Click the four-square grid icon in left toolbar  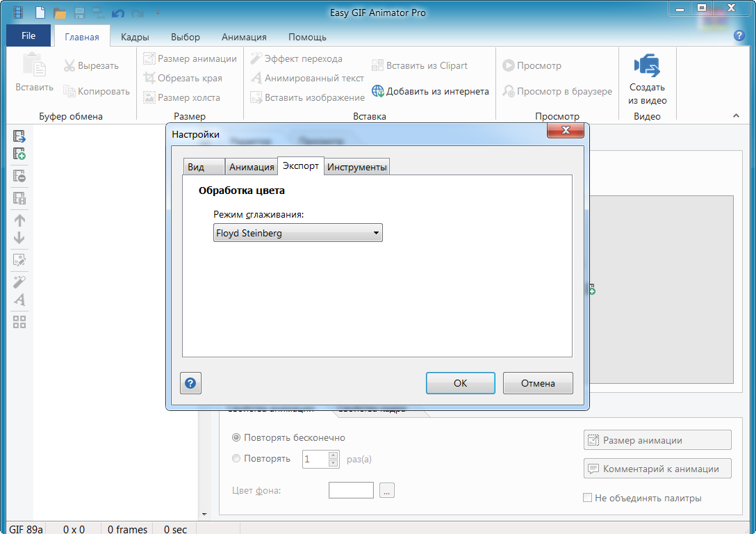point(19,322)
